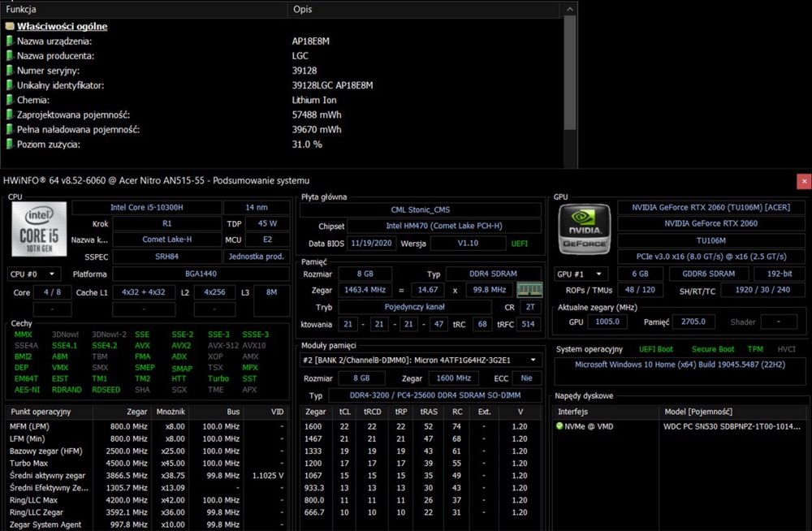Click the 192-bit bus width field

(780, 274)
